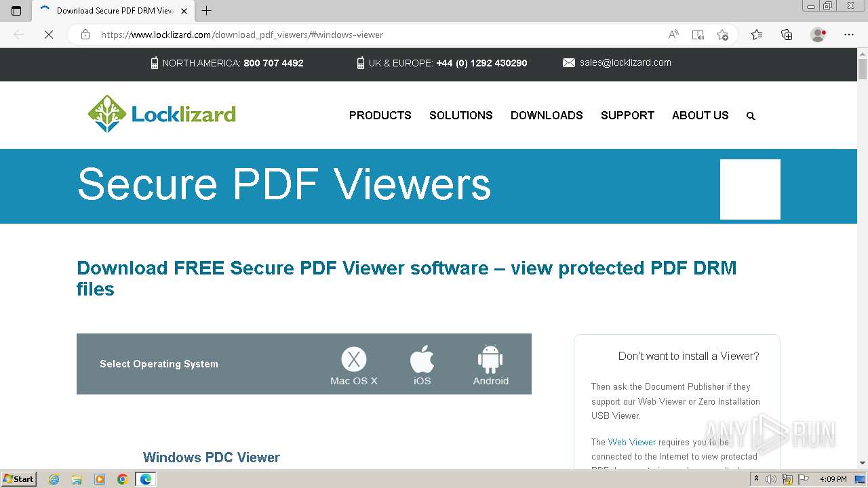Click the Don't want to install a Viewer? heading
This screenshot has width=868, height=488.
tap(689, 356)
